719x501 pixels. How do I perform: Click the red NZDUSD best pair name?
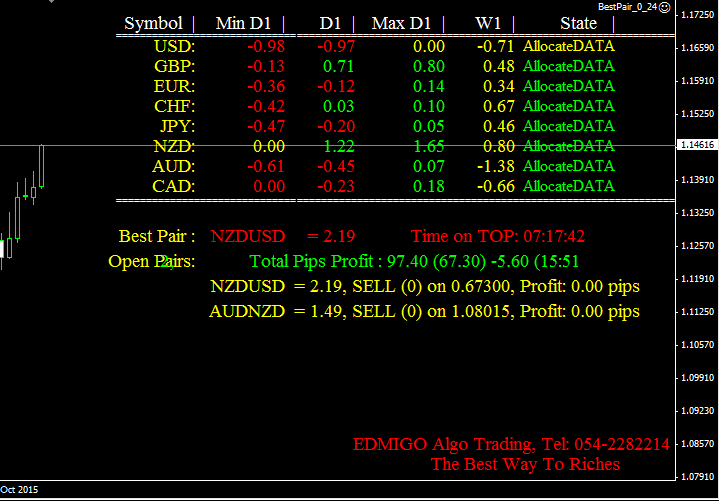(248, 236)
